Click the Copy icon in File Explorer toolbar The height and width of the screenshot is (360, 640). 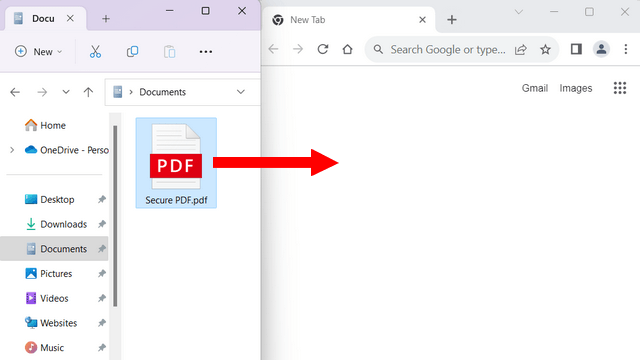(132, 52)
